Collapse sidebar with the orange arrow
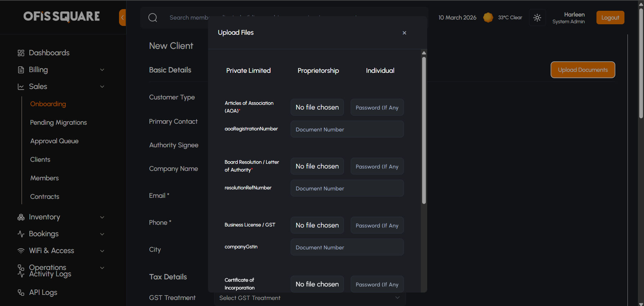The image size is (644, 306). tap(122, 18)
